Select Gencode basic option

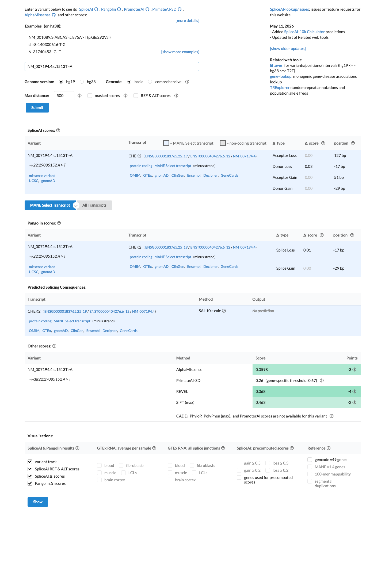[x=129, y=82]
